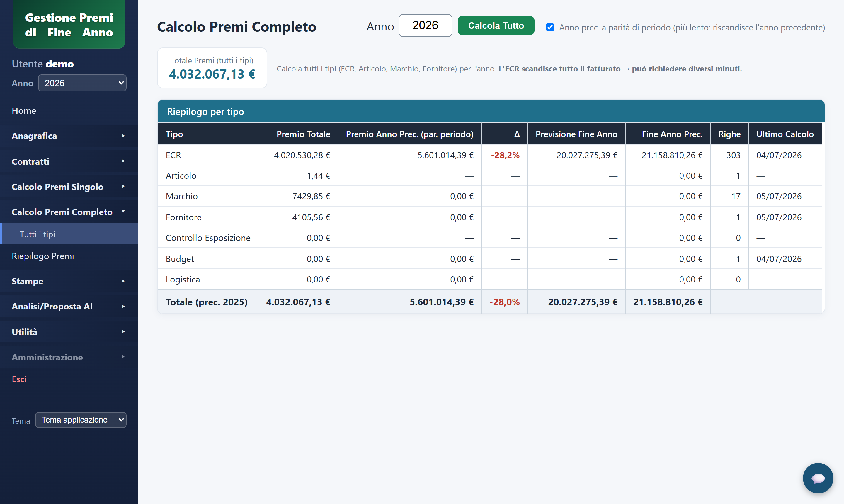The width and height of the screenshot is (844, 504).
Task: Select the Tutti i tipi submenu item
Action: pos(69,234)
